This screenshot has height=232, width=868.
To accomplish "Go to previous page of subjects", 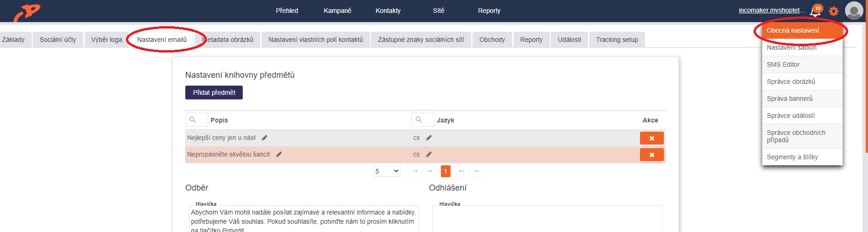I will coord(429,171).
